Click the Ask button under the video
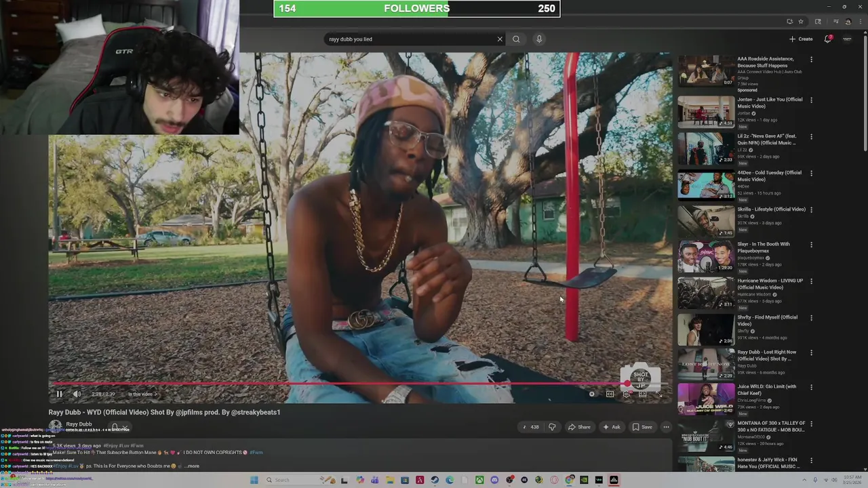Viewport: 868px width, 488px height. point(611,427)
